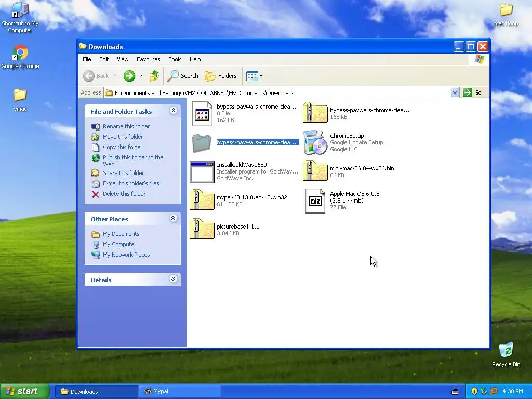Open My Network Places link

click(x=126, y=255)
